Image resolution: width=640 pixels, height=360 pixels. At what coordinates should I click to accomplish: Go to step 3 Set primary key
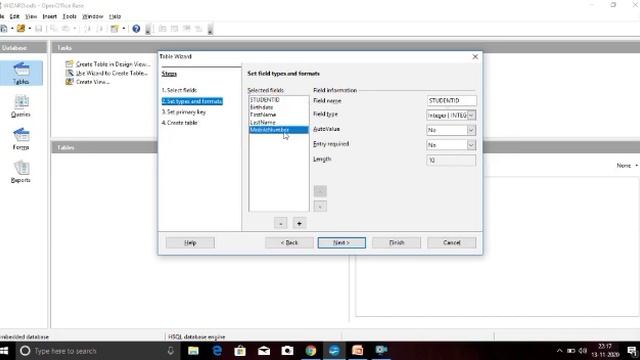[x=184, y=112]
